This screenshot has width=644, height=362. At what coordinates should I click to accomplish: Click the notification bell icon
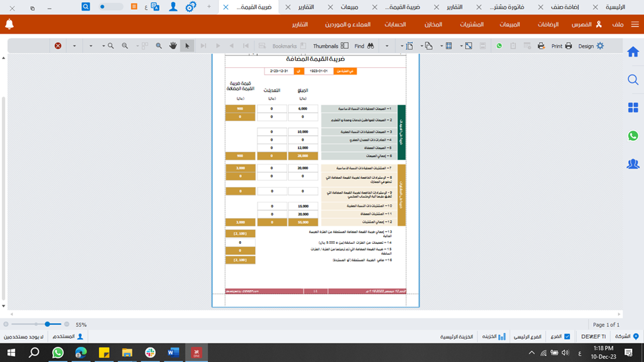click(x=9, y=24)
